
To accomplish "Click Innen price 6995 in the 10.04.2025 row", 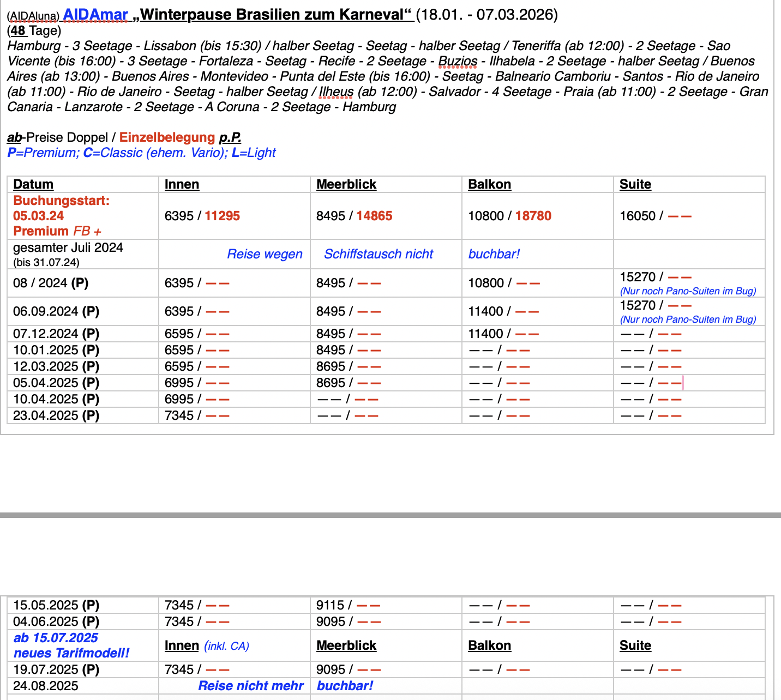I will 179,399.
